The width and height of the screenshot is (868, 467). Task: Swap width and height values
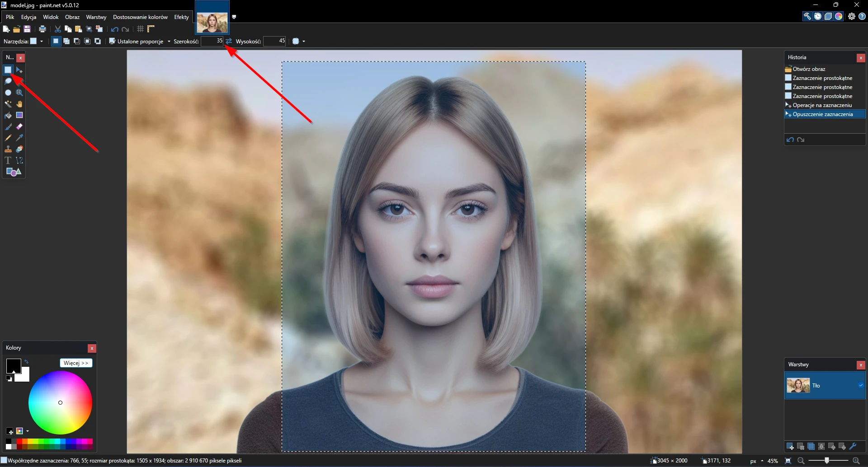pyautogui.click(x=229, y=42)
